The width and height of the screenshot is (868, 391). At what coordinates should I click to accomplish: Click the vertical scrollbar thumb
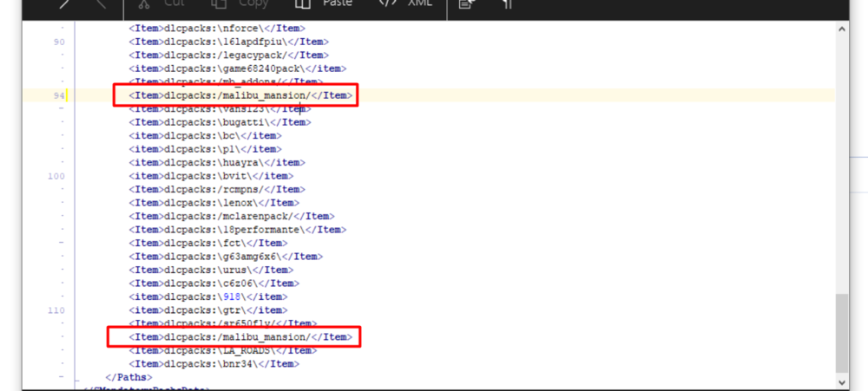pos(841,333)
